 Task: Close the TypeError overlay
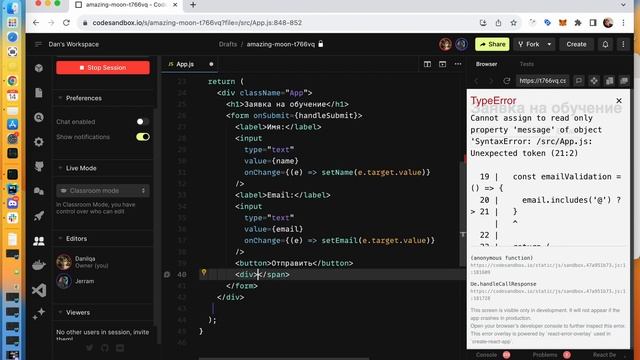pyautogui.click(x=619, y=100)
